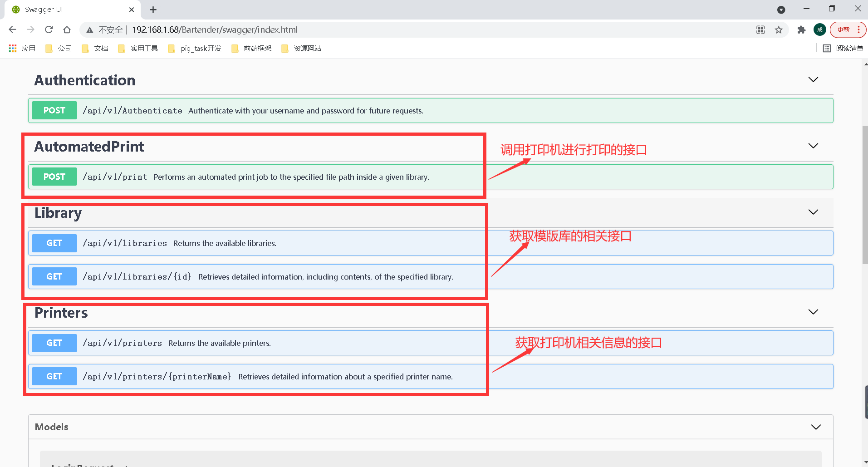Collapse the Library section chevron

[x=813, y=212]
